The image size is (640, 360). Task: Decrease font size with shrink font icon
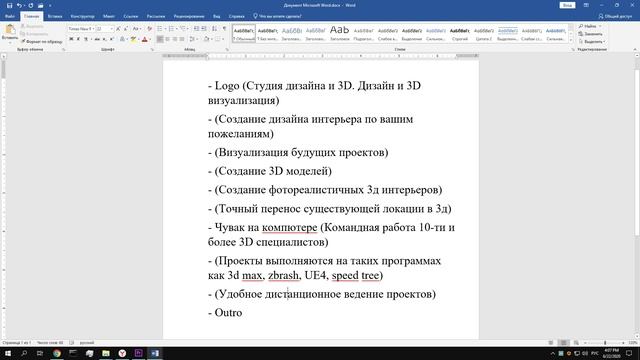pos(126,29)
